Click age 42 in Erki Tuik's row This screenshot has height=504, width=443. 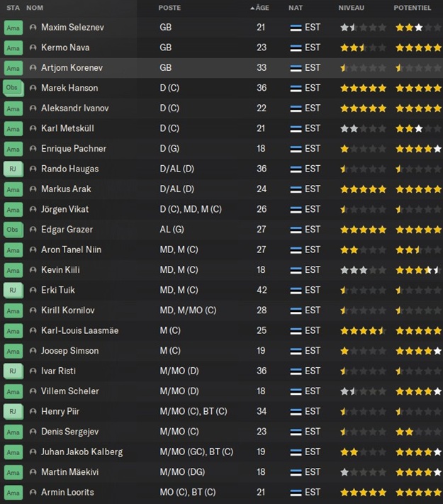[x=262, y=290]
